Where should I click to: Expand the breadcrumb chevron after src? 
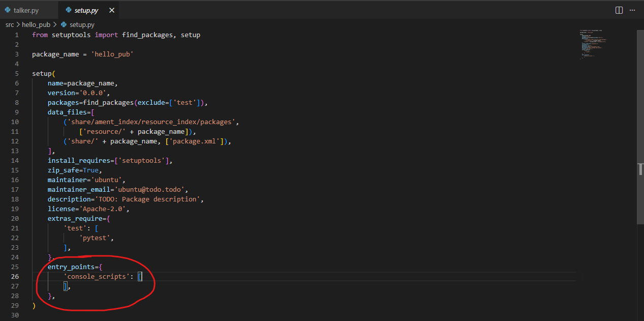click(18, 24)
